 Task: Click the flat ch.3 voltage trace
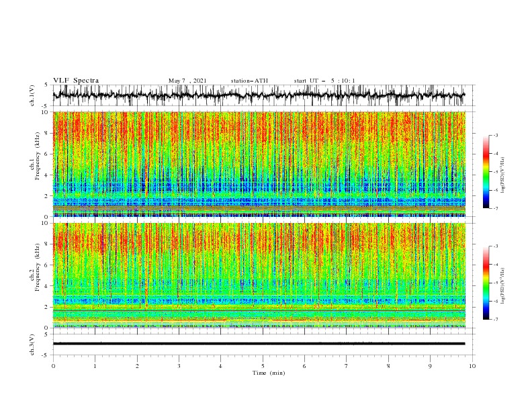pyautogui.click(x=259, y=344)
